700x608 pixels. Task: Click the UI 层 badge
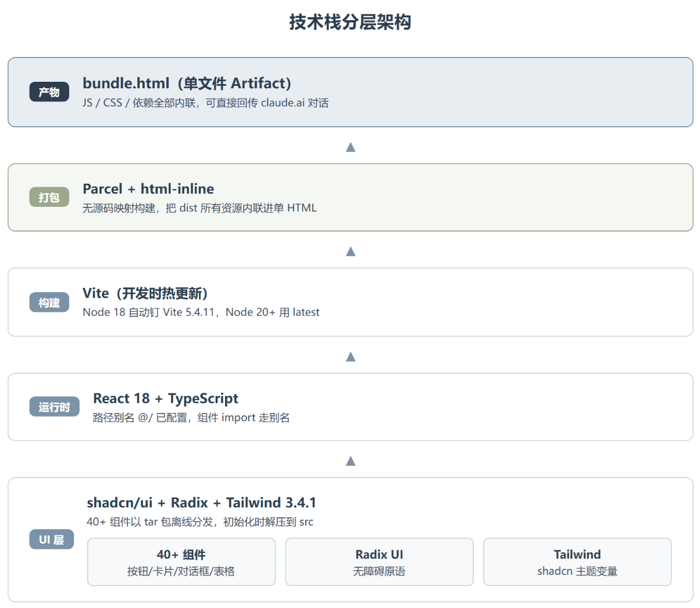52,539
